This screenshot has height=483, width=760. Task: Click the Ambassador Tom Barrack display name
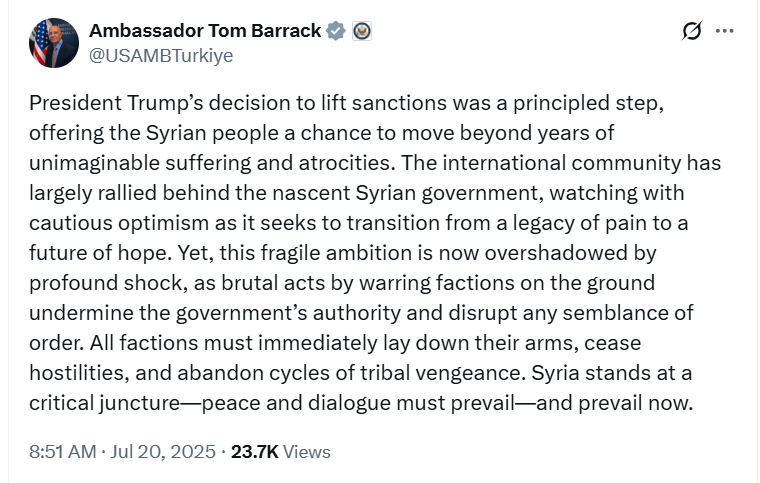coord(205,31)
